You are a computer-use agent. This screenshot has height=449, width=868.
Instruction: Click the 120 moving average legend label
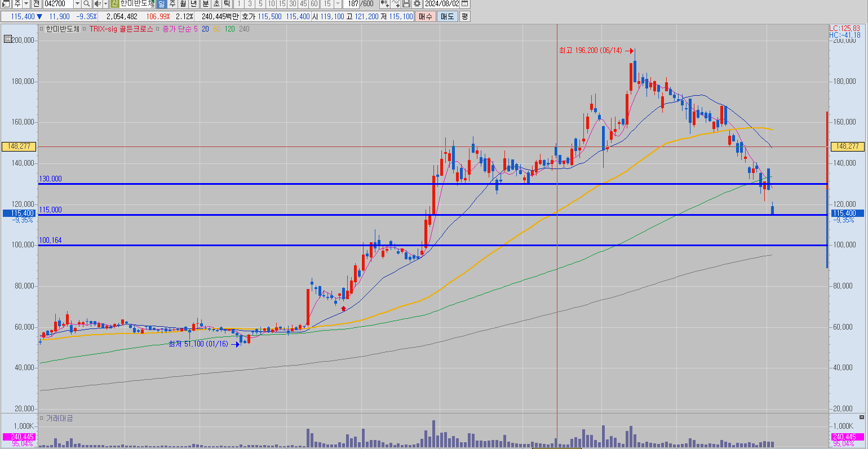(229, 29)
